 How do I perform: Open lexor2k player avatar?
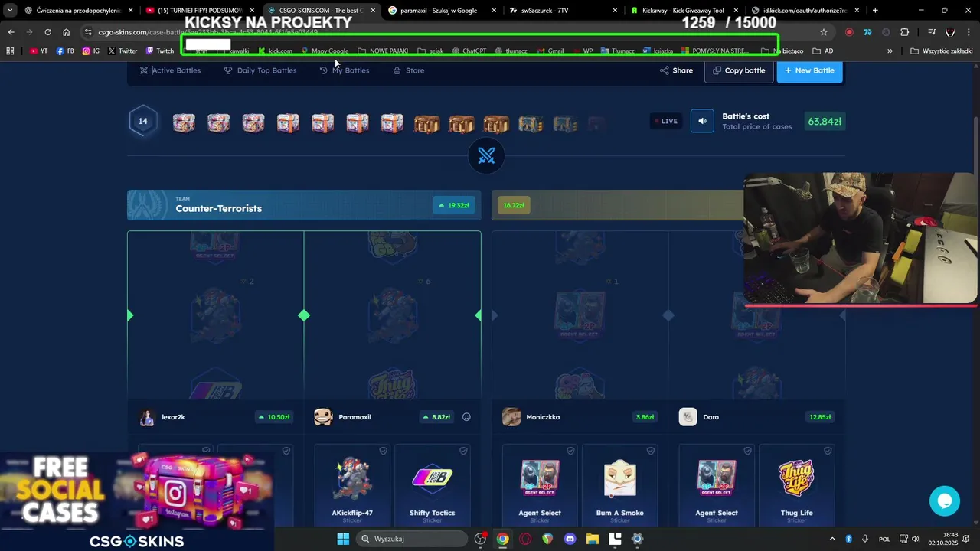[147, 417]
